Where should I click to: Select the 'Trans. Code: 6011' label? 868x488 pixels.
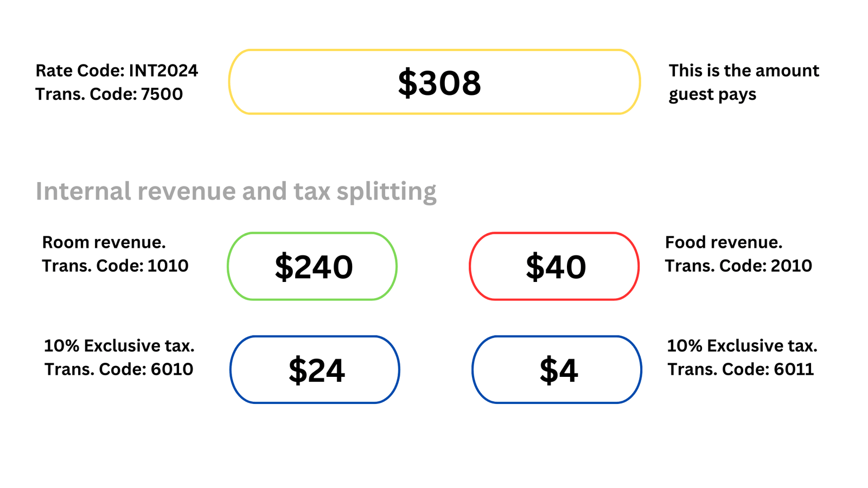[740, 369]
